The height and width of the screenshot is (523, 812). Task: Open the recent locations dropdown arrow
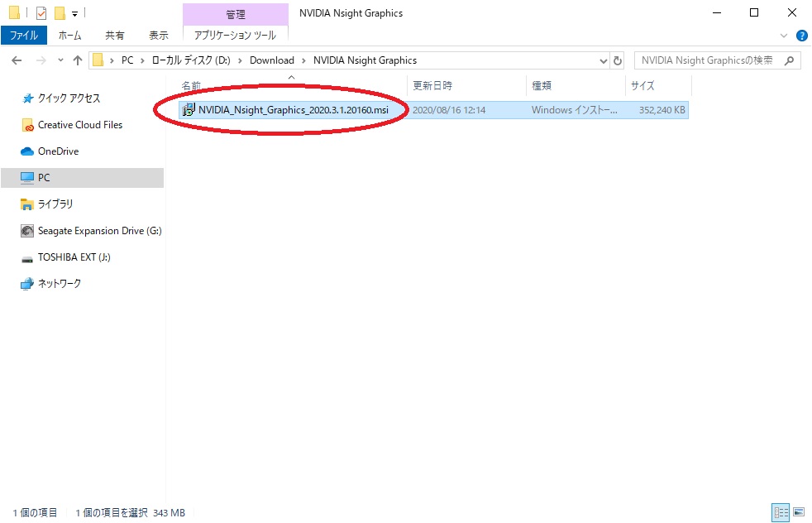tap(60, 60)
